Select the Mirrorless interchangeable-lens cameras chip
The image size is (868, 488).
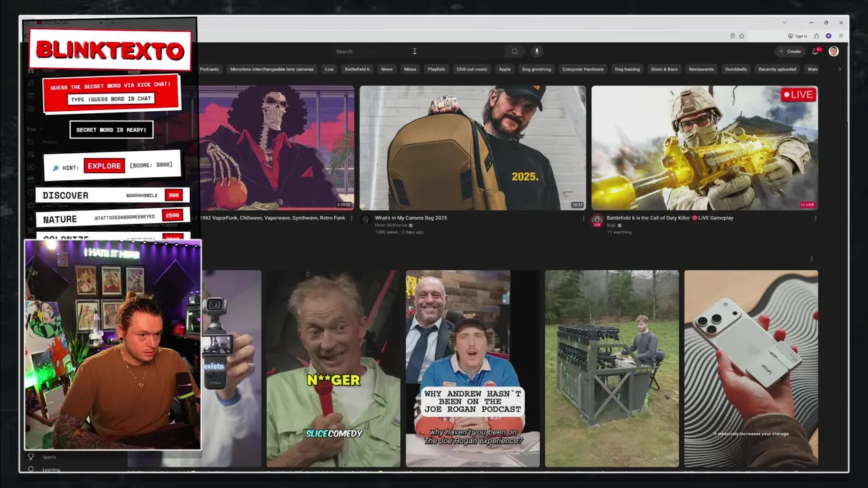[271, 69]
